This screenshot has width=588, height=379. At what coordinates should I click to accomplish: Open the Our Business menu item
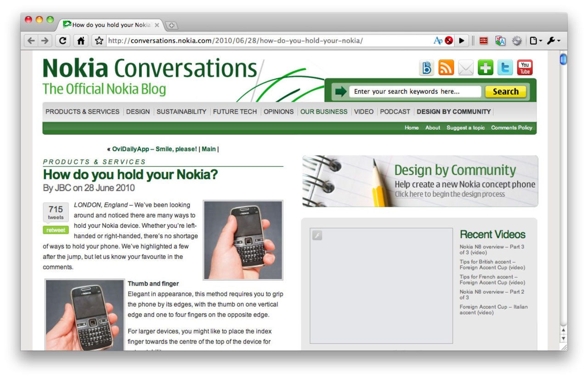[324, 111]
